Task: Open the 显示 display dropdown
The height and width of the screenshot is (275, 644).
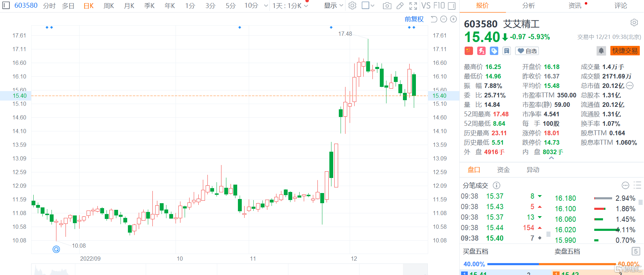Action: pyautogui.click(x=333, y=6)
